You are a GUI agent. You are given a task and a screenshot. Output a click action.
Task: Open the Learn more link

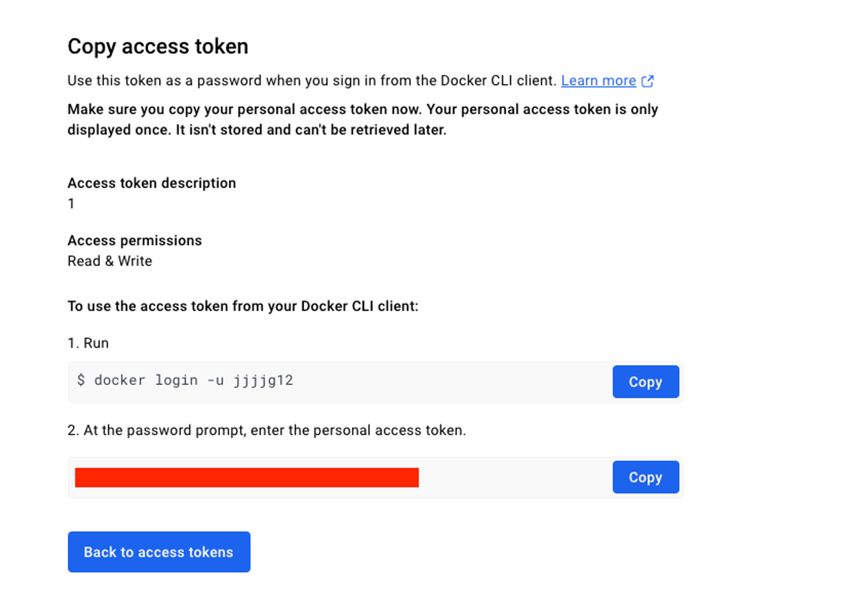coord(598,81)
